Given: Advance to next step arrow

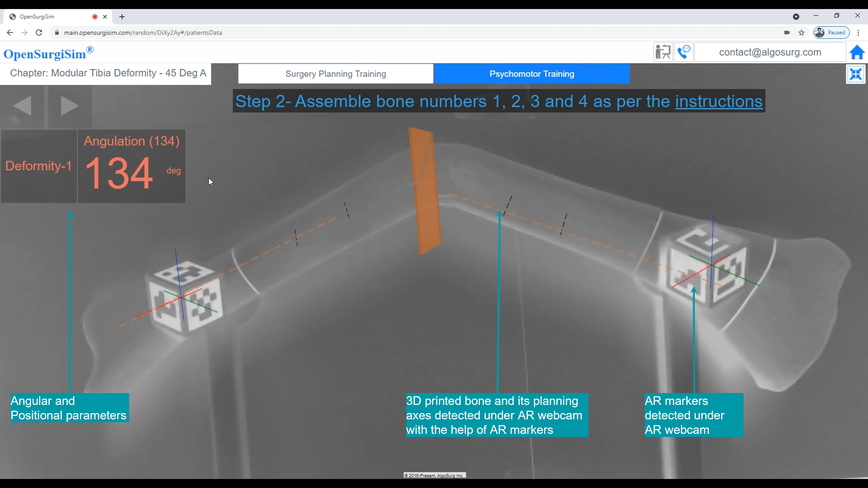Looking at the screenshot, I should click(69, 106).
